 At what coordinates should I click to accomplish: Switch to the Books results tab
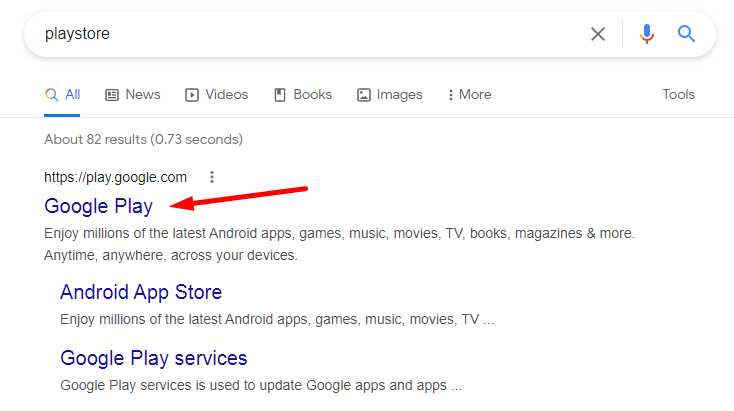click(303, 95)
